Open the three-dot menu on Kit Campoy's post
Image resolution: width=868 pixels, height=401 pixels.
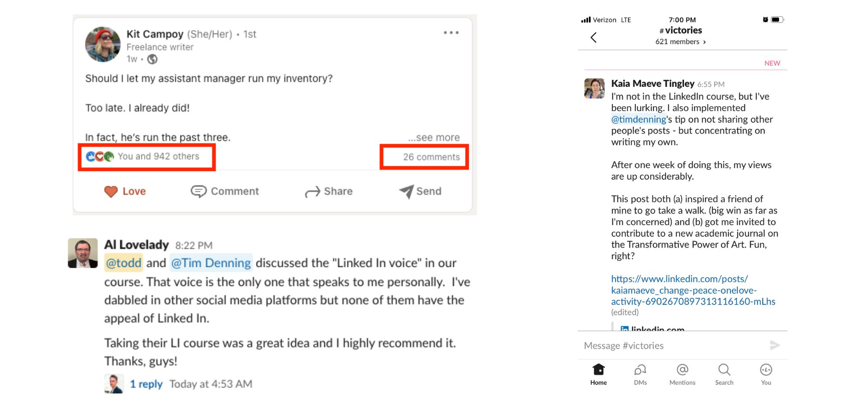pyautogui.click(x=451, y=33)
